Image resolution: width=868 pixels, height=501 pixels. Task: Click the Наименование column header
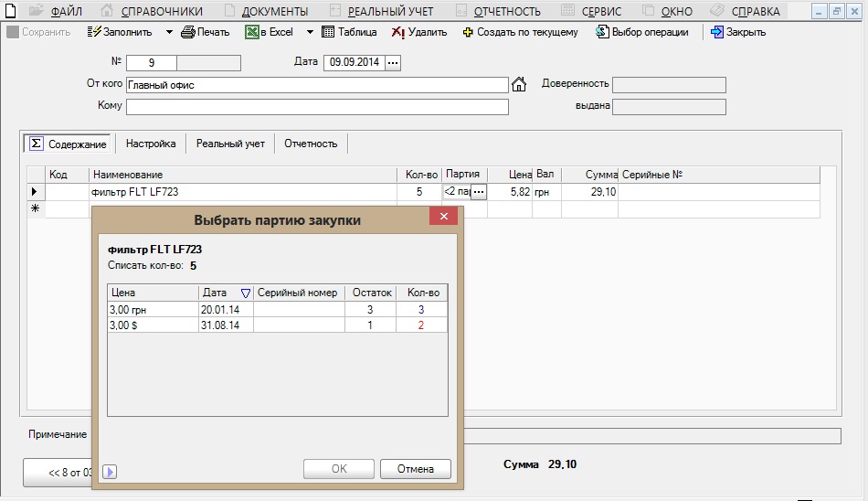[243, 175]
